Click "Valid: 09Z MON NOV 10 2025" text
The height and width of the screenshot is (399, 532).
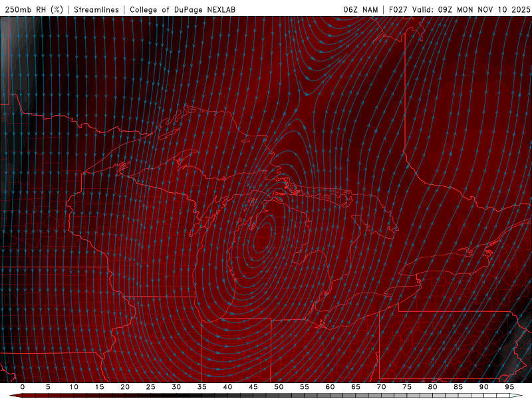(471, 9)
